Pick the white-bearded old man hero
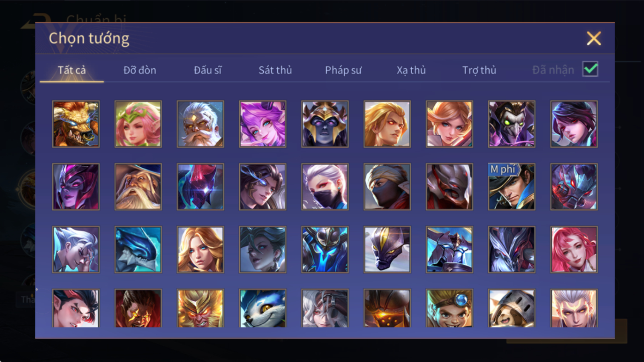Image resolution: width=644 pixels, height=362 pixels. (x=200, y=124)
